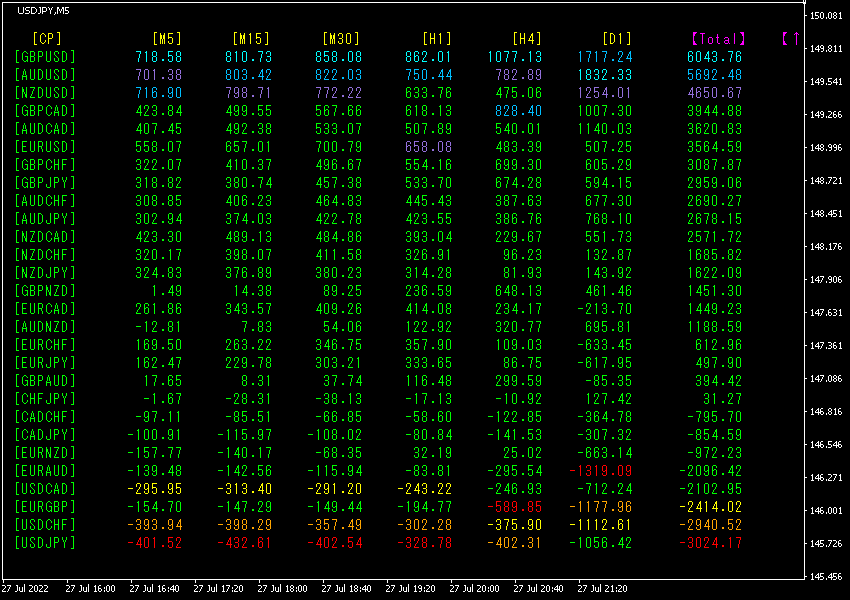Click the [NZDJPY] row label
850x600 pixels.
[x=46, y=273]
